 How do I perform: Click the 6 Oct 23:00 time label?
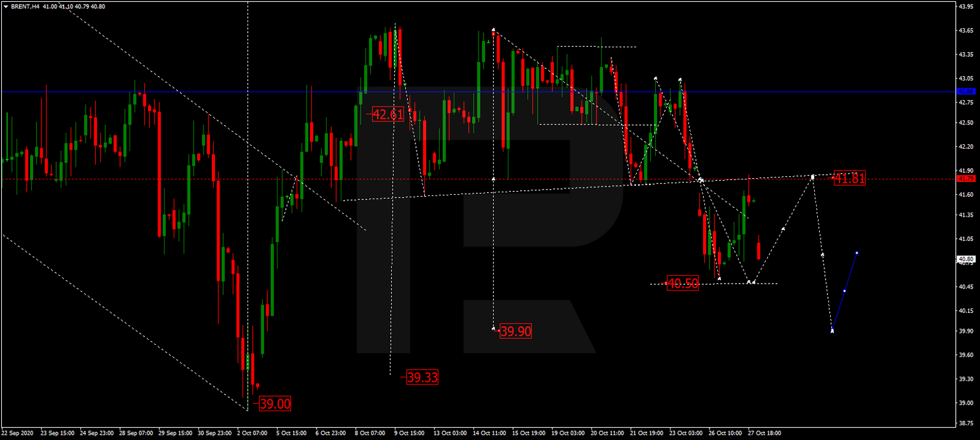pos(330,432)
